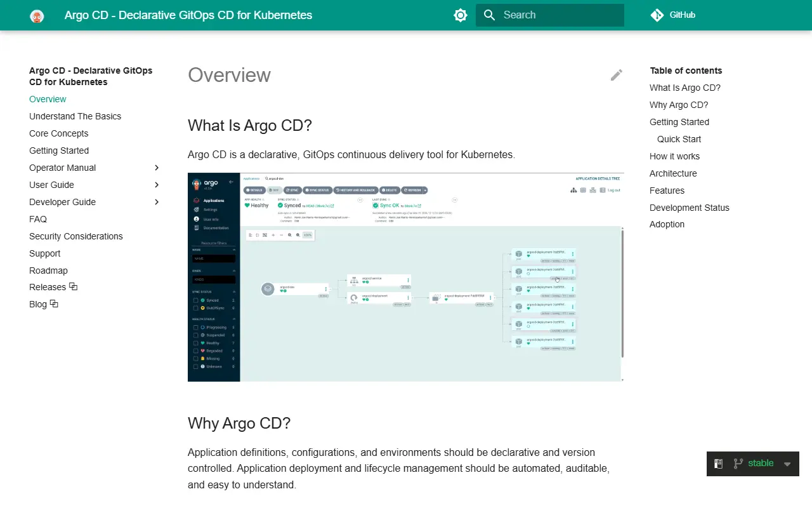Viewport: 812px width, 508px height.
Task: Expand the Operator Manual section
Action: (x=157, y=168)
